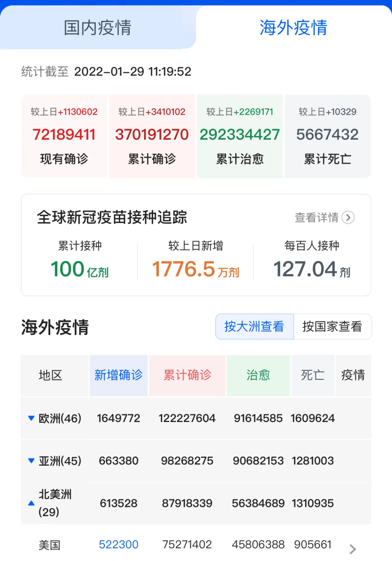This screenshot has width=392, height=561.
Task: Click 欧洲 recovered value 91614585
Action: tap(258, 418)
